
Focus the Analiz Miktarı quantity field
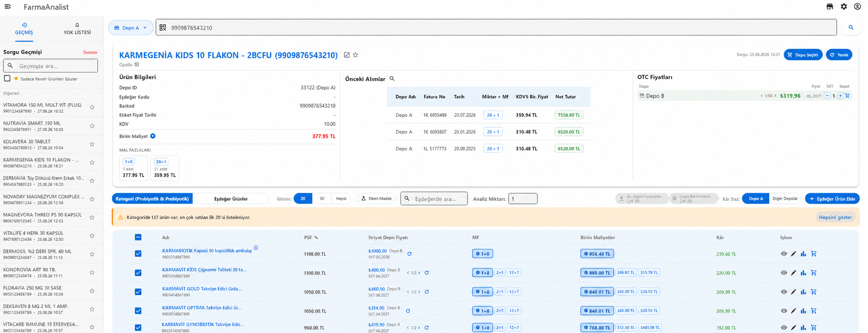point(523,199)
